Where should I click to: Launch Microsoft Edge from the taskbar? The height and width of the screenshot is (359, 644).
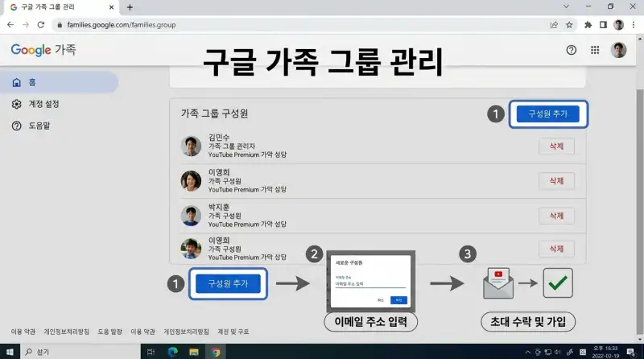[172, 352]
